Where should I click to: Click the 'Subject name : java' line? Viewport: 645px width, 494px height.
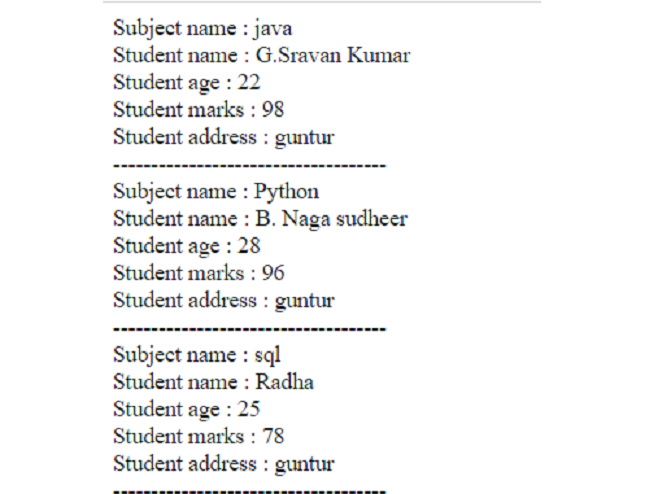(x=202, y=28)
